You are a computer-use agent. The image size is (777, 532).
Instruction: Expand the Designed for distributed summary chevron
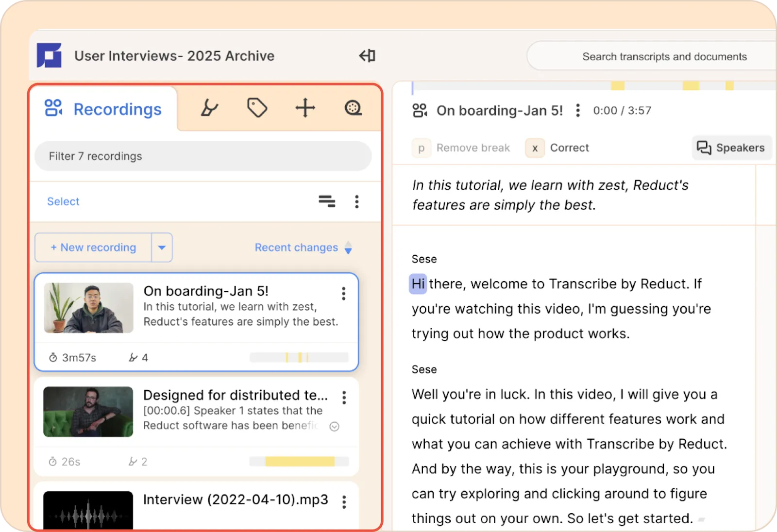pyautogui.click(x=334, y=426)
